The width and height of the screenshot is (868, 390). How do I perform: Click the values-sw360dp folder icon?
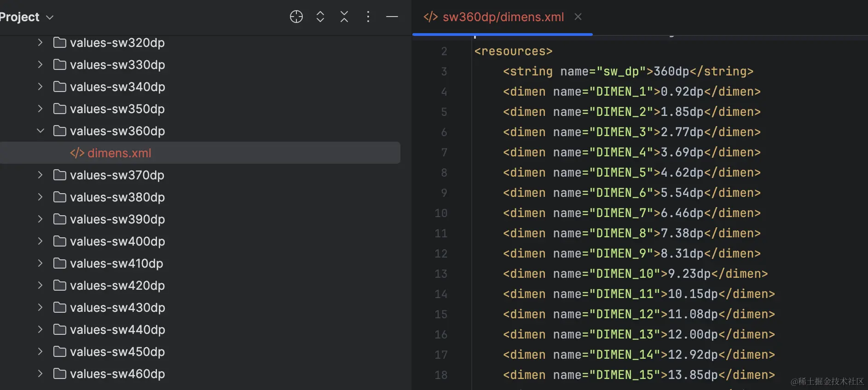click(x=59, y=131)
